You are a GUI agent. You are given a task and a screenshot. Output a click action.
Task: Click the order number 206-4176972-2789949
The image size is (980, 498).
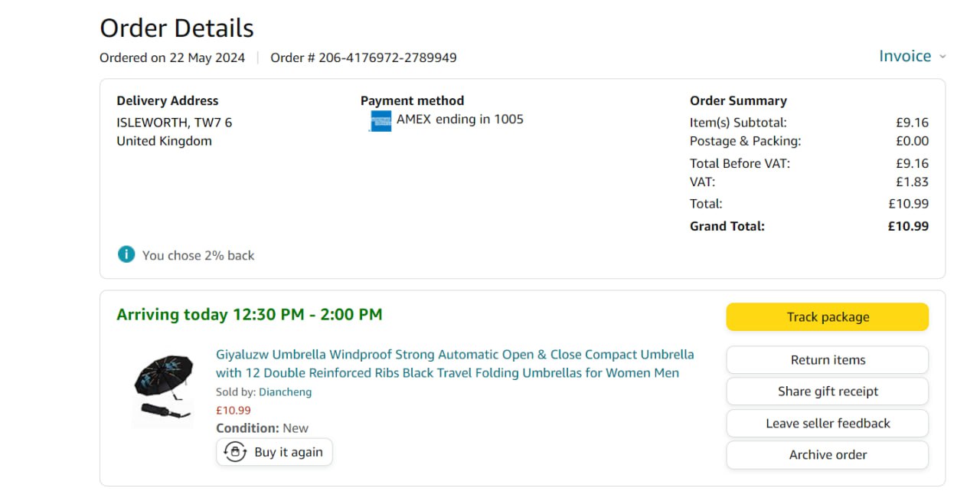point(387,57)
